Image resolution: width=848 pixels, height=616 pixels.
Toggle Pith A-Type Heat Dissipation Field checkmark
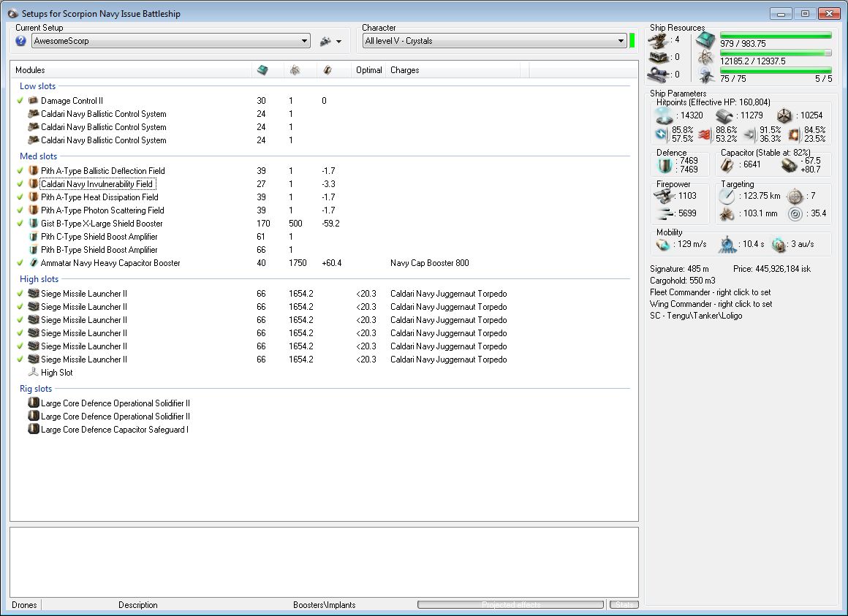20,197
